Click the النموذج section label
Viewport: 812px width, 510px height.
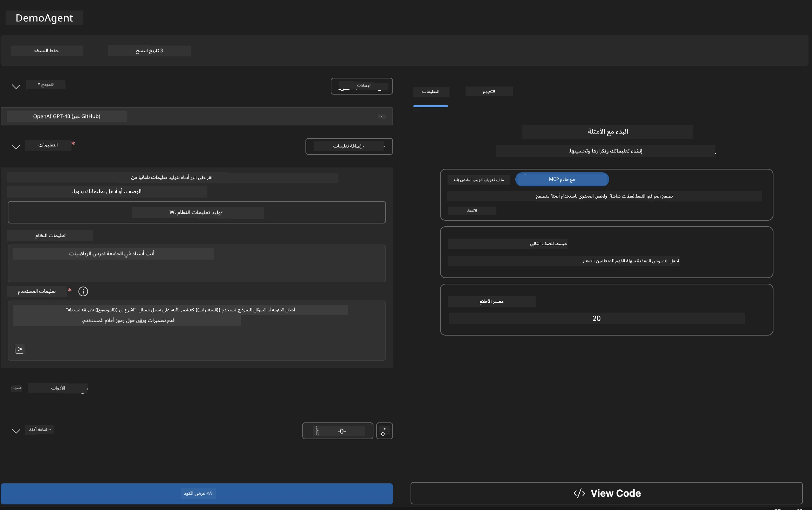[46, 84]
